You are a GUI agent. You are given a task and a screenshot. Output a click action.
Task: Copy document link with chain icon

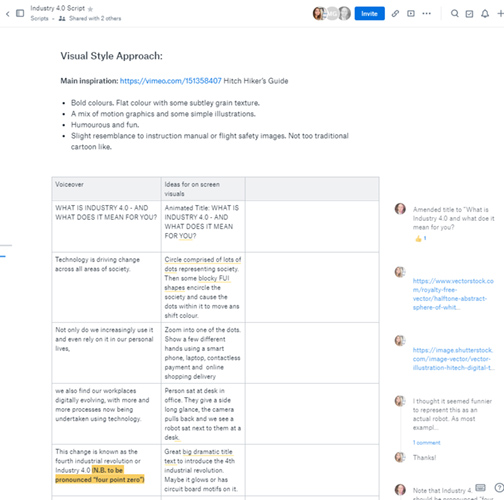[395, 14]
